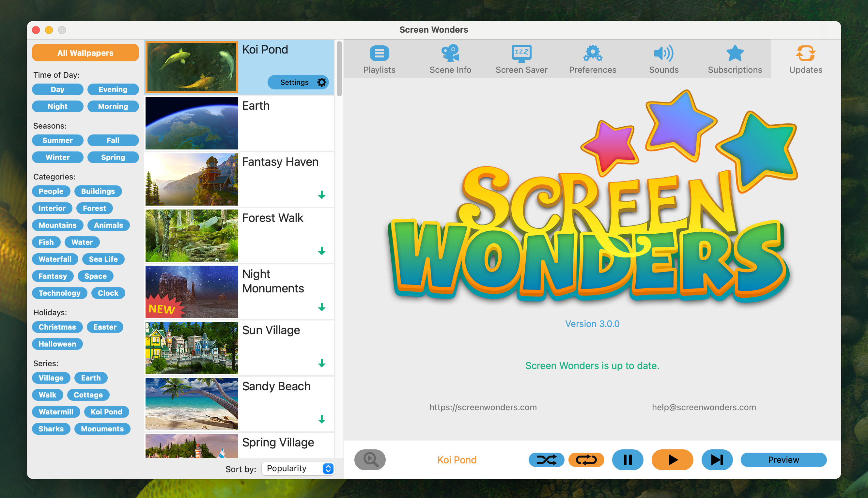Filter by Morning time

[x=113, y=106]
